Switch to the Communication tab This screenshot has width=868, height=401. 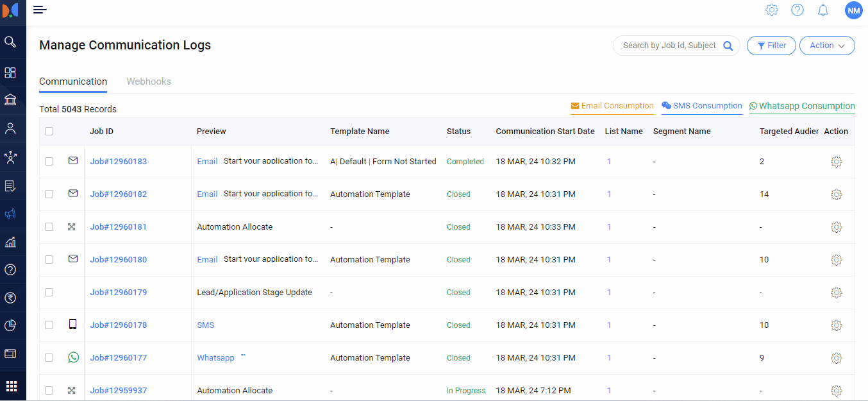pyautogui.click(x=73, y=81)
